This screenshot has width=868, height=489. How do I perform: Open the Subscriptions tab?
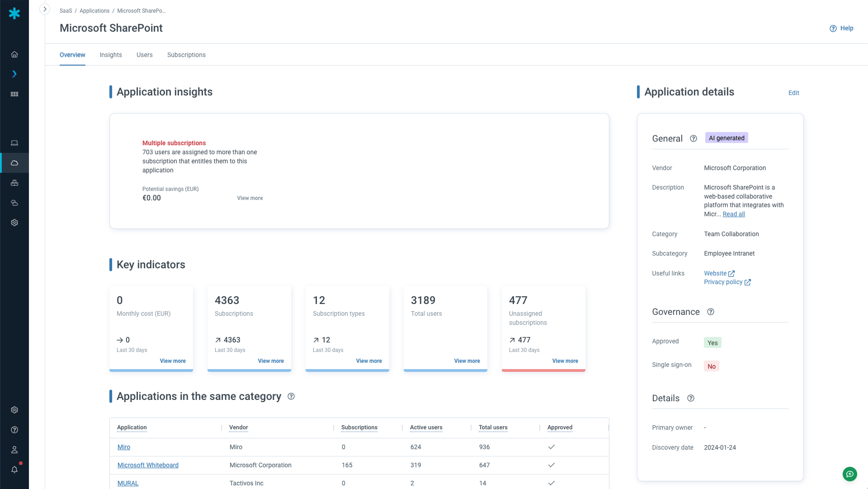[x=186, y=55]
